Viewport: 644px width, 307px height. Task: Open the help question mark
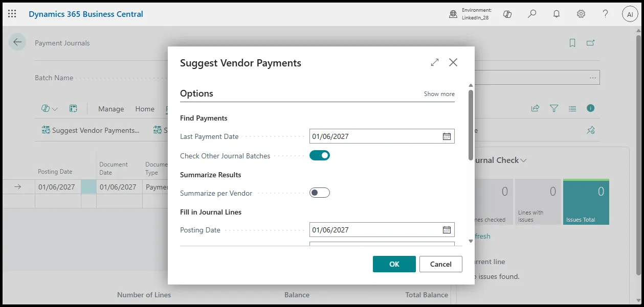[606, 14]
